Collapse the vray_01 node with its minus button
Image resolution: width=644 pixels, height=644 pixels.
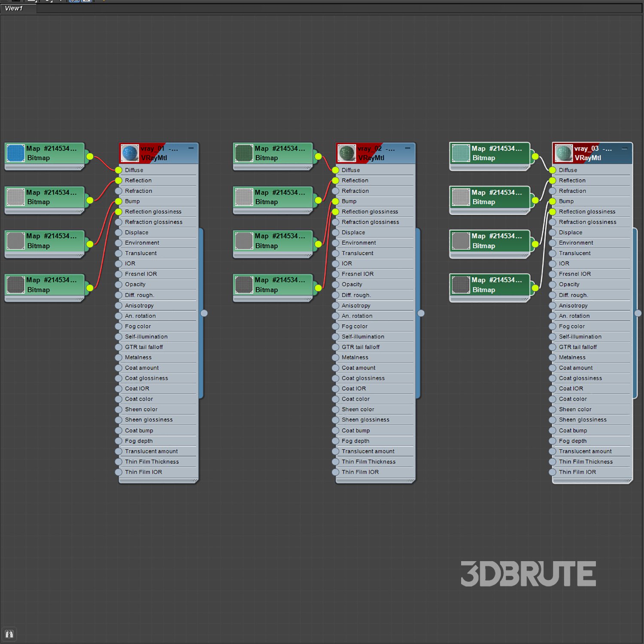point(191,148)
